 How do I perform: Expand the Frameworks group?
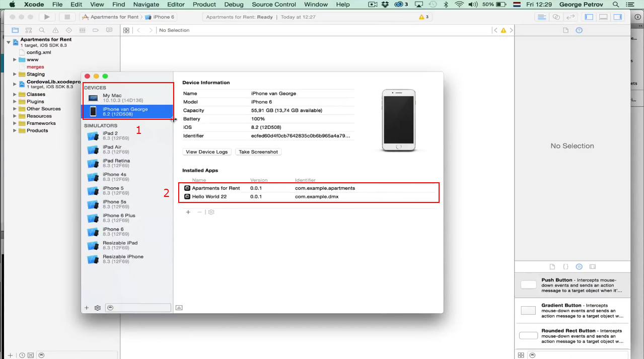[x=15, y=123]
